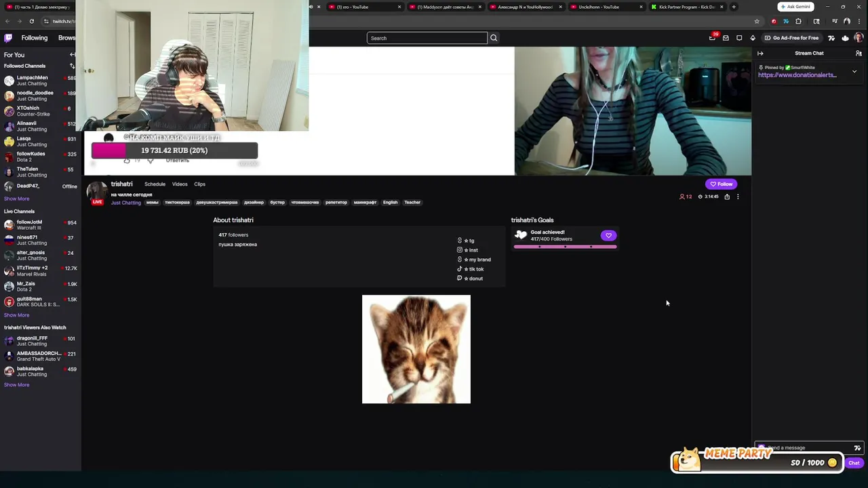Screen dimensions: 868x488
Task: Open XTOshich Counter-Strike channel
Action: (x=40, y=111)
